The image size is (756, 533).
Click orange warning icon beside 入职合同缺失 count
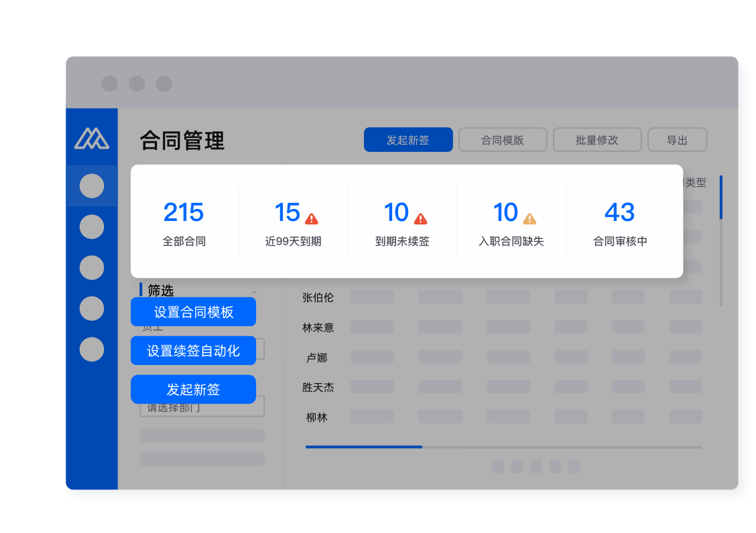click(x=529, y=218)
